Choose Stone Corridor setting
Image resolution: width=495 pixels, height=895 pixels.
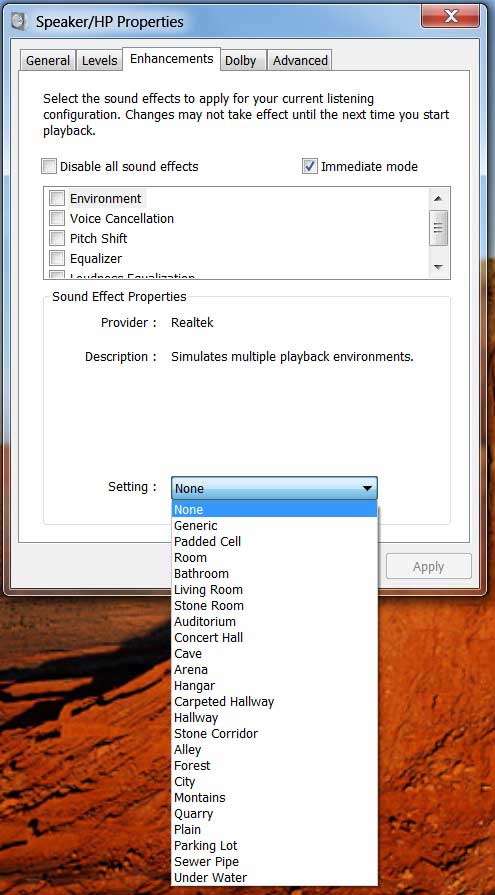click(x=275, y=733)
